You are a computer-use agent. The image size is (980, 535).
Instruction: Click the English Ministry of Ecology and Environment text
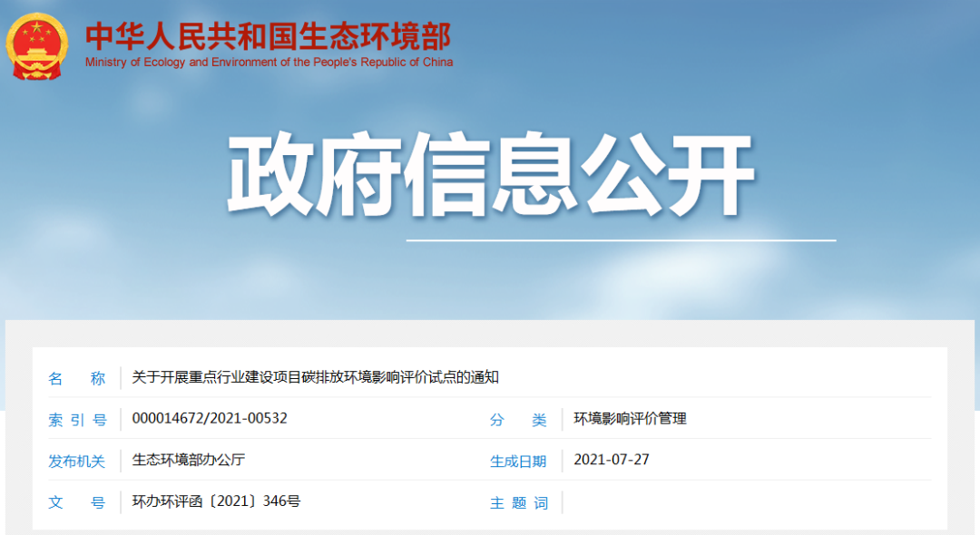[x=269, y=63]
